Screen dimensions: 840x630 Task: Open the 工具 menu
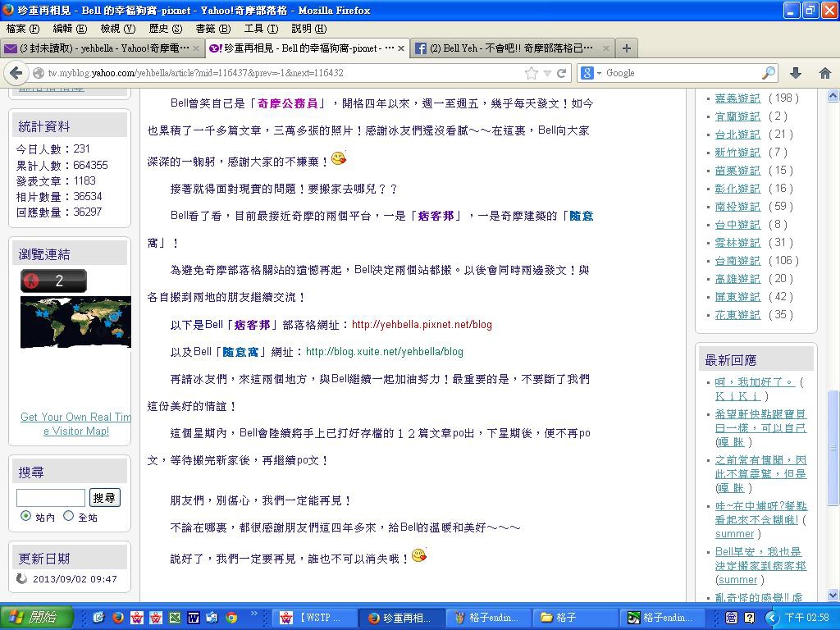(x=261, y=29)
